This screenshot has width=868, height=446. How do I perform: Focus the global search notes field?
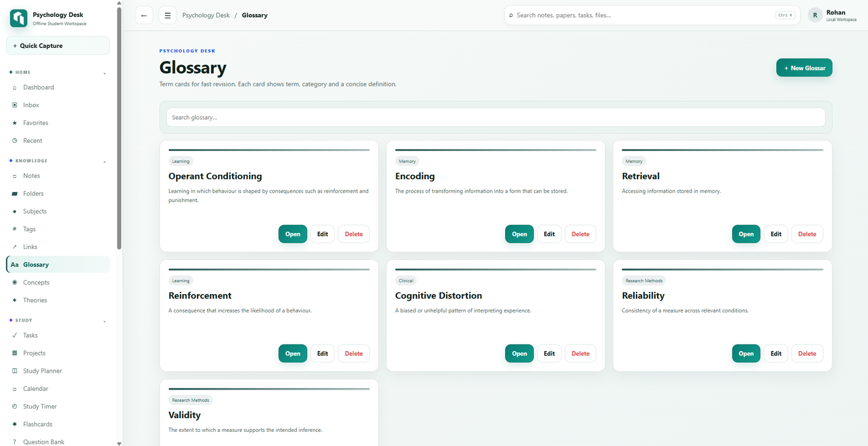[652, 15]
